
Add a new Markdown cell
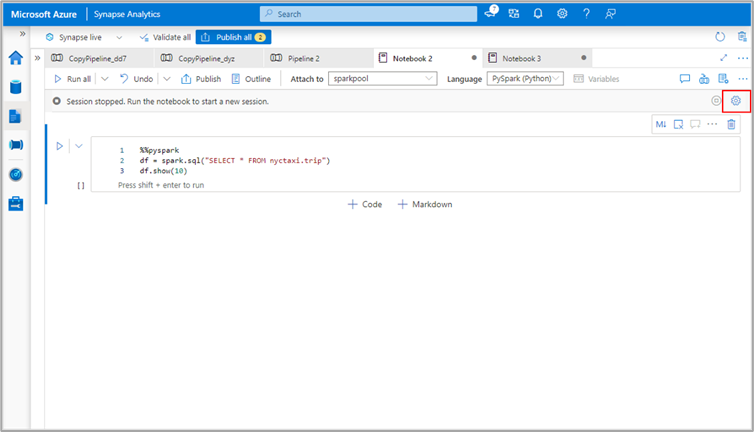point(425,204)
